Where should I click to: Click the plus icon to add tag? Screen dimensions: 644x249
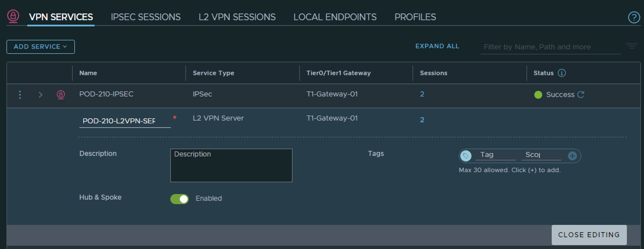(572, 156)
